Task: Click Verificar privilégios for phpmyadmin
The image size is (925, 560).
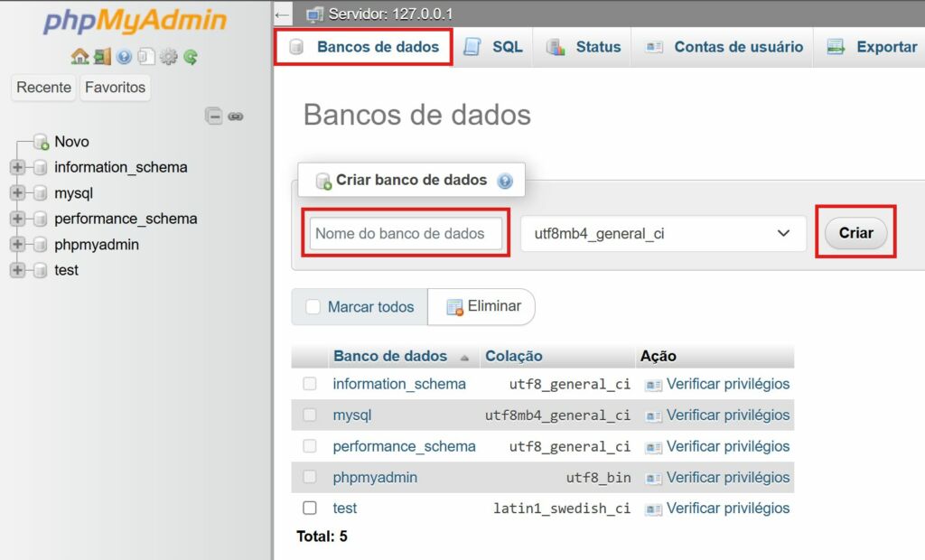Action: pyautogui.click(x=728, y=478)
